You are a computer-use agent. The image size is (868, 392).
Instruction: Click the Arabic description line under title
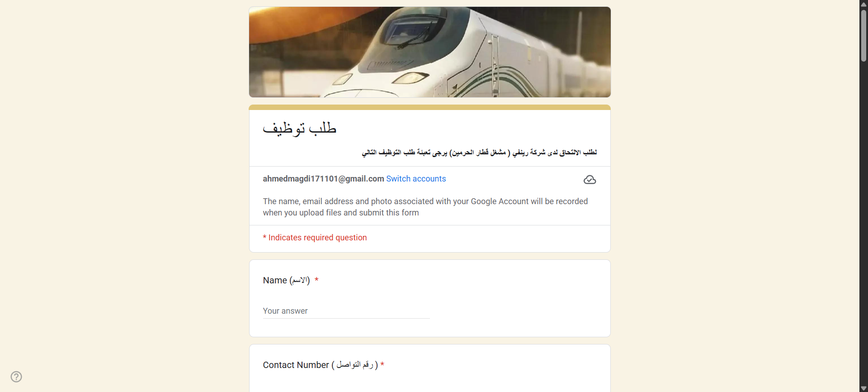pos(479,153)
